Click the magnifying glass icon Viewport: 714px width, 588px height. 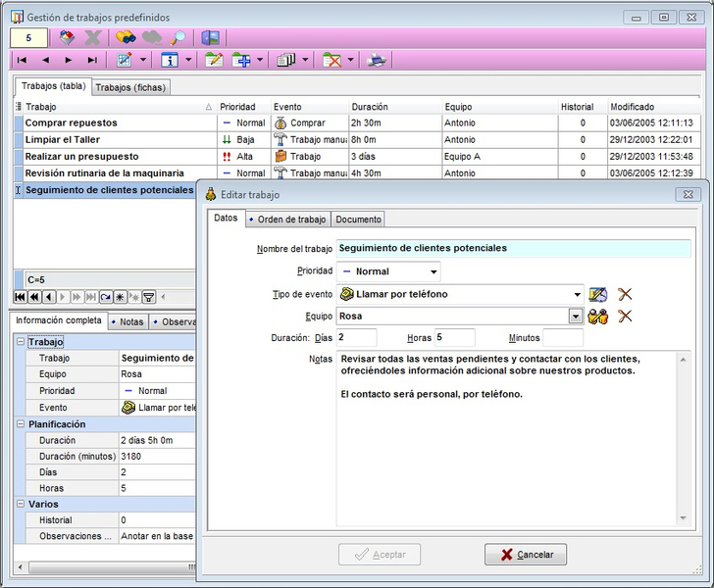178,37
